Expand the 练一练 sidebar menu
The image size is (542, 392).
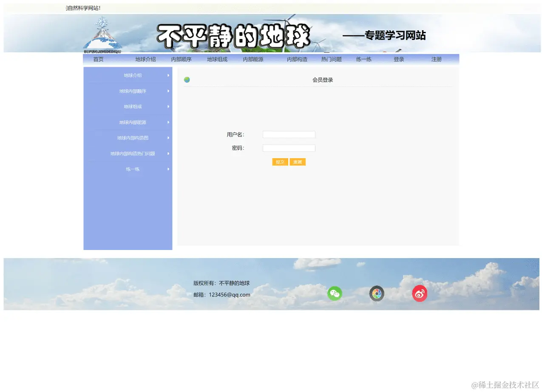pyautogui.click(x=133, y=169)
